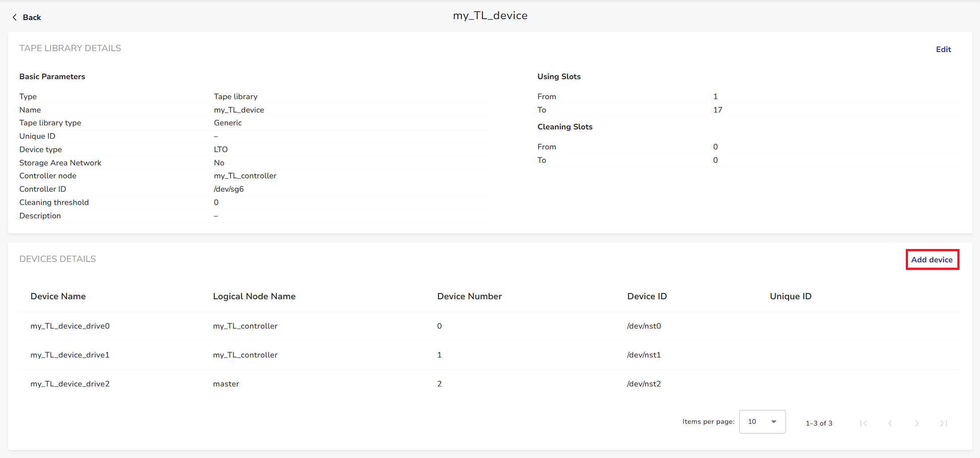The height and width of the screenshot is (458, 980).
Task: Jump to last page of devices
Action: pos(944,423)
